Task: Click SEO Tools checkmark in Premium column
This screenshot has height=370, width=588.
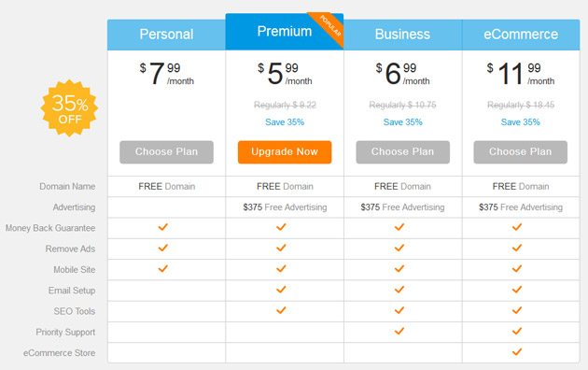Action: point(281,310)
